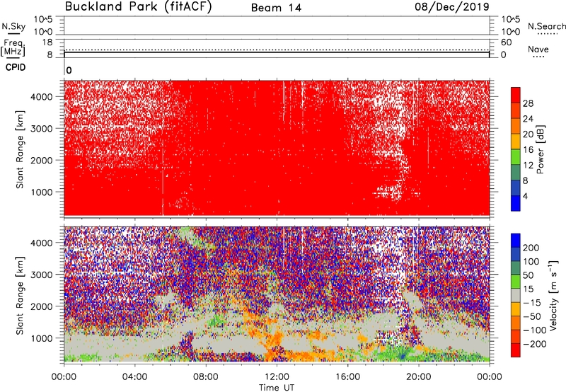The image size is (566, 392).
Task: Click the 200 value on velocity colorbar
Action: click(x=531, y=248)
